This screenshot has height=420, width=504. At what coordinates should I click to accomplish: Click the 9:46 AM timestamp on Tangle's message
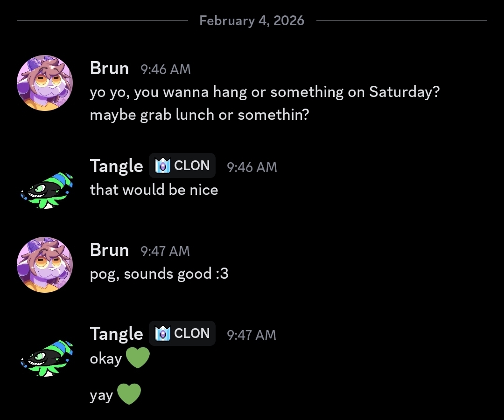(x=252, y=167)
